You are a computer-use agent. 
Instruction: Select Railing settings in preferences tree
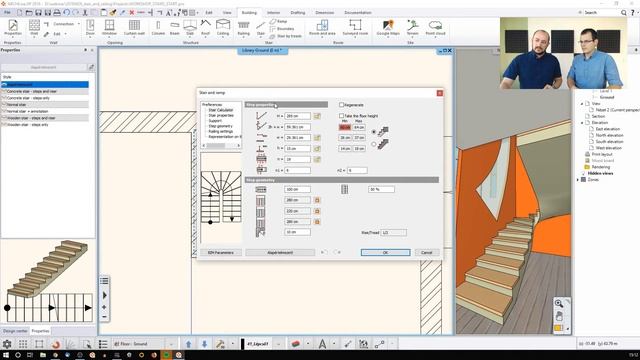pyautogui.click(x=220, y=131)
